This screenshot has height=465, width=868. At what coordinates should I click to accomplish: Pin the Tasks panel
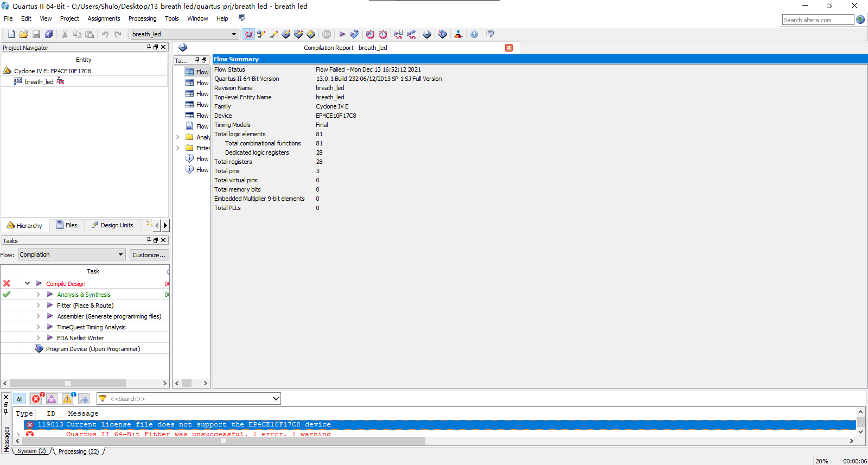[149, 240]
